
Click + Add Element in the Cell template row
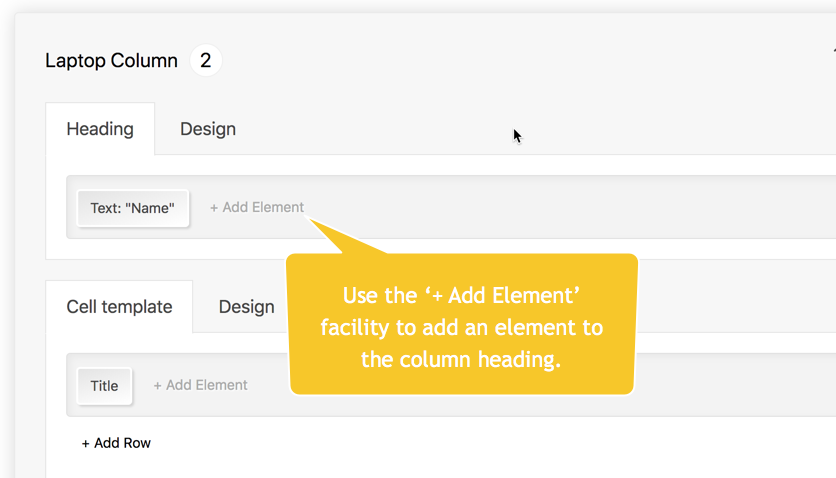click(200, 385)
